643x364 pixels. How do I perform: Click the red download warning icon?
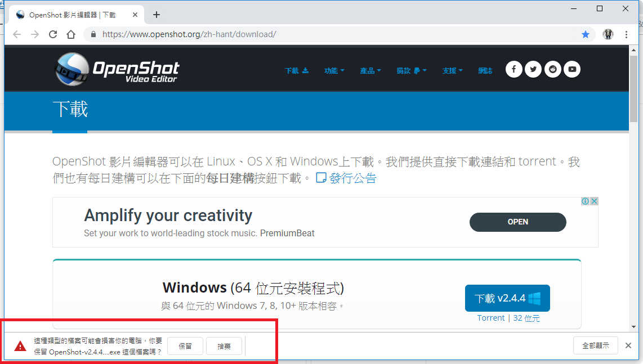coord(20,347)
